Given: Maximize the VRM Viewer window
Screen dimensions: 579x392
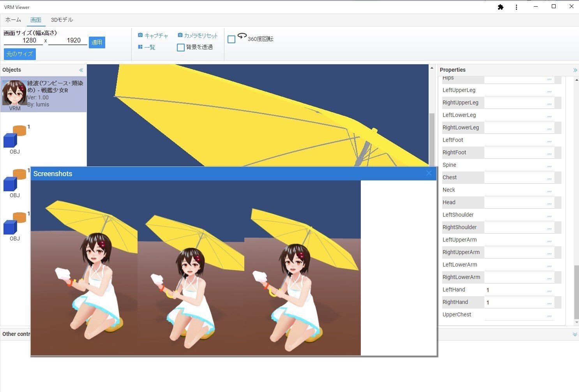Looking at the screenshot, I should point(554,7).
